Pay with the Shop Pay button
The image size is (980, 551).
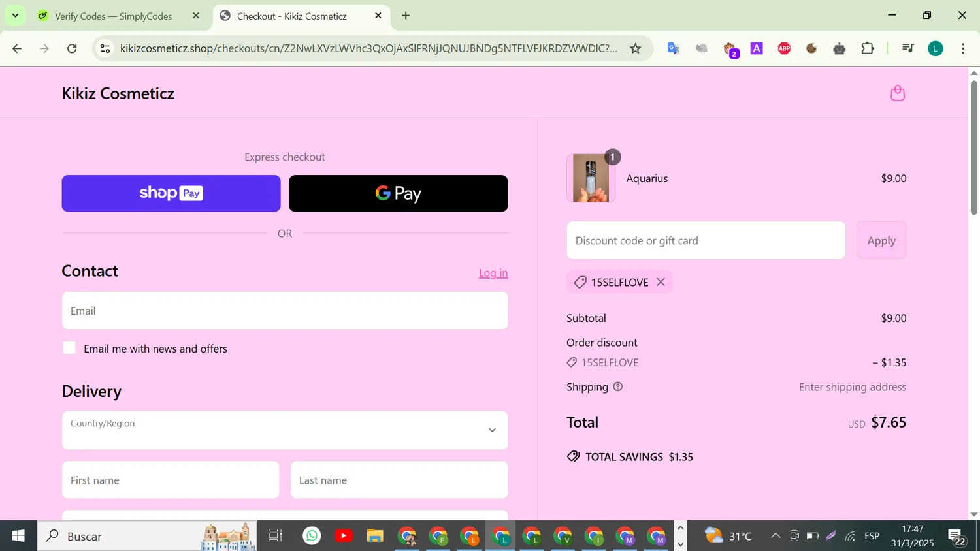click(x=171, y=193)
